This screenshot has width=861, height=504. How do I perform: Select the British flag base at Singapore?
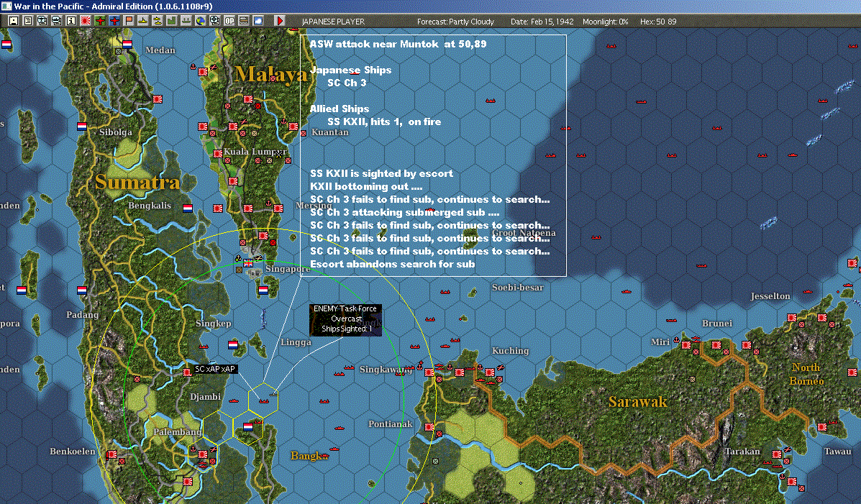pyautogui.click(x=248, y=263)
